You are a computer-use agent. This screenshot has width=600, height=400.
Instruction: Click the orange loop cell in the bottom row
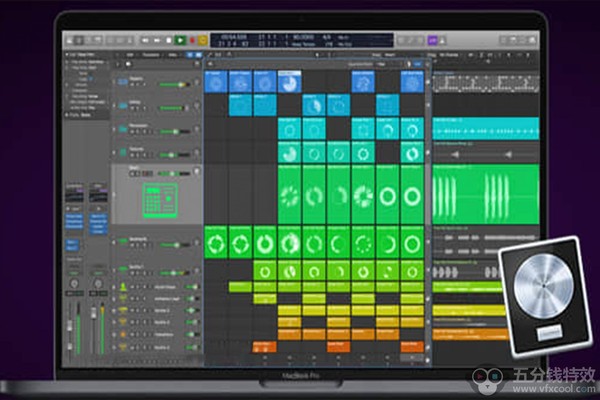pyautogui.click(x=263, y=346)
